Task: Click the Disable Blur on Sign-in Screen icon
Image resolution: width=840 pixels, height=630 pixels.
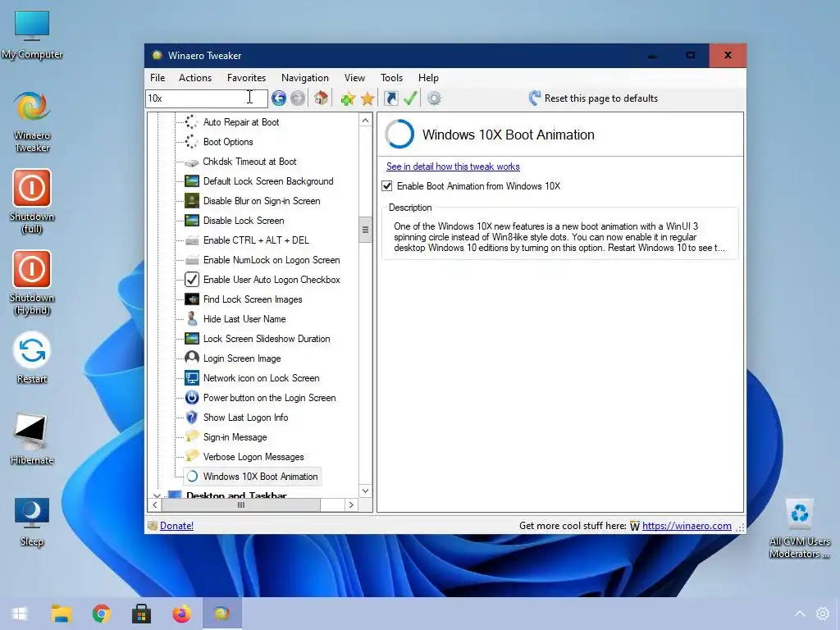Action: pyautogui.click(x=191, y=201)
